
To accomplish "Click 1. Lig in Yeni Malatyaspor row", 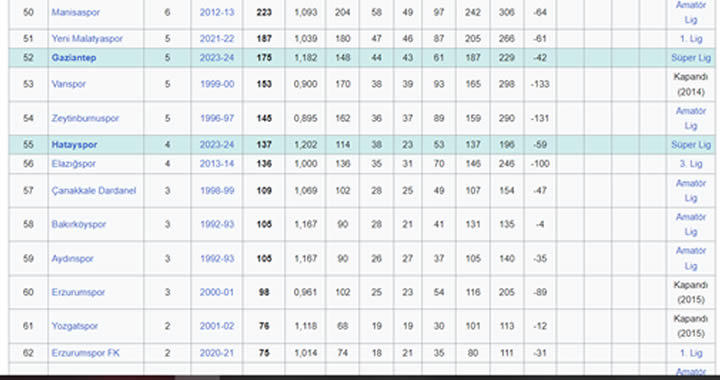I will (x=691, y=39).
